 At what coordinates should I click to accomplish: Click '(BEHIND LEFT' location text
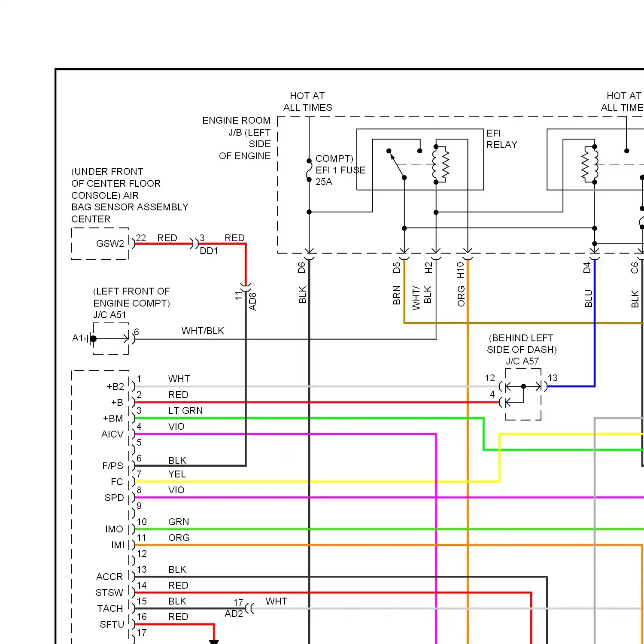tap(521, 338)
